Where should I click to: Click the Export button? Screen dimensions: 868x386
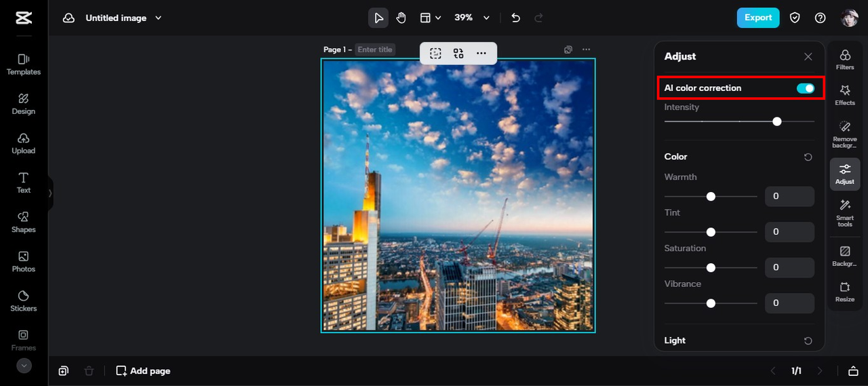tap(758, 18)
